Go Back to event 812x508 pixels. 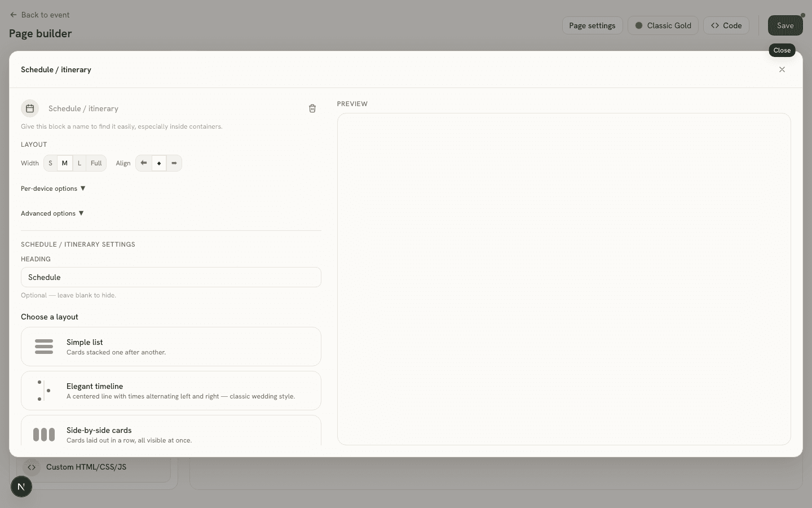[39, 15]
